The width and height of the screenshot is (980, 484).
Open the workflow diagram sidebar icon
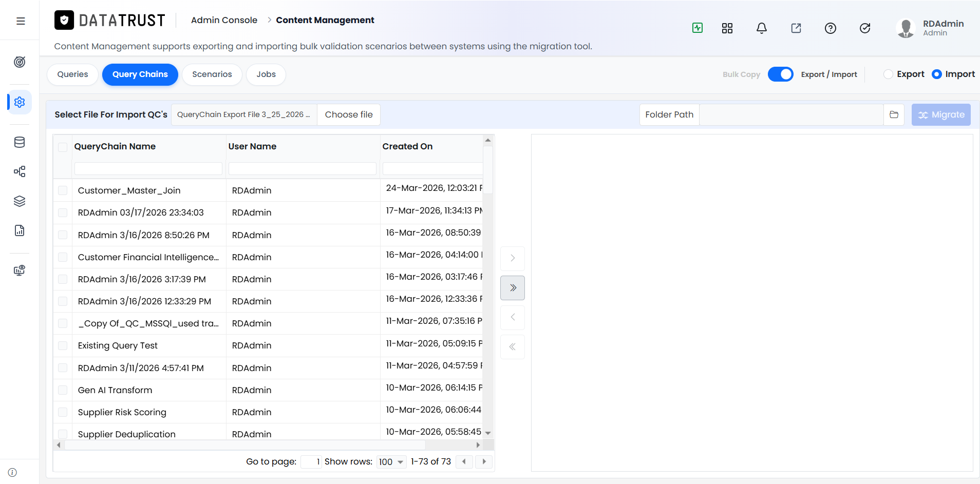(x=20, y=171)
